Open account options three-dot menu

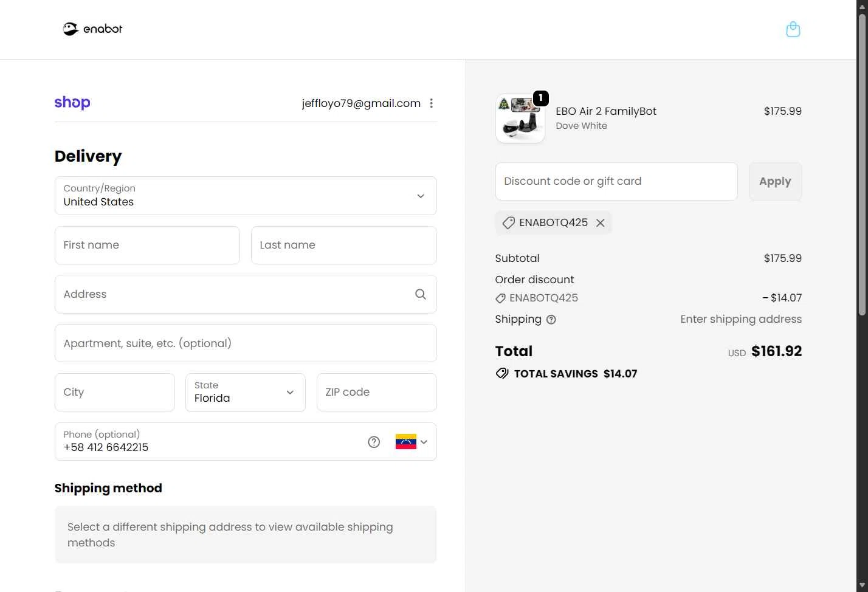(432, 103)
